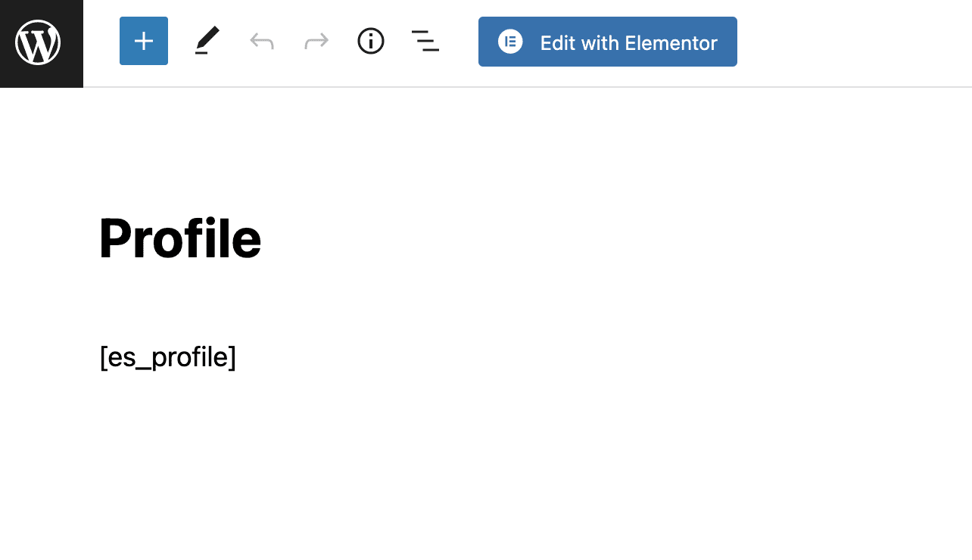This screenshot has height=560, width=972.
Task: Undo the last change
Action: [x=262, y=41]
